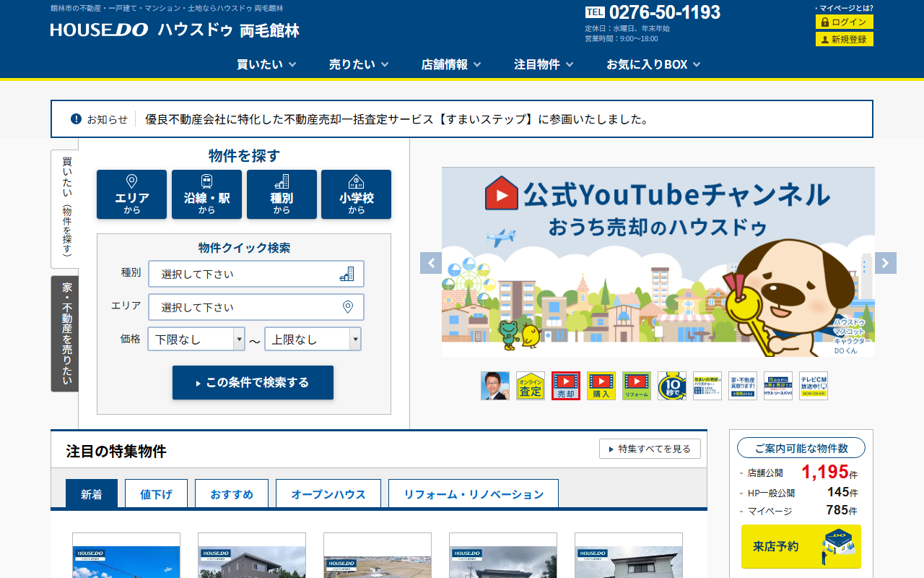
Task: Click the 公式YouTubeチャンネル banner image
Action: [x=658, y=262]
